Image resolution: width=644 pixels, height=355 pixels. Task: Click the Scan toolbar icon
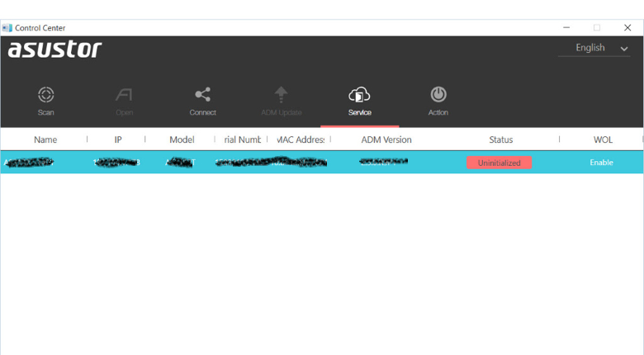[46, 94]
